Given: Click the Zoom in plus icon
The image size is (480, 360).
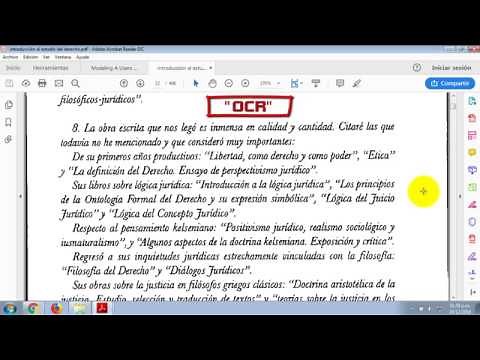Looking at the screenshot, I should coord(245,83).
